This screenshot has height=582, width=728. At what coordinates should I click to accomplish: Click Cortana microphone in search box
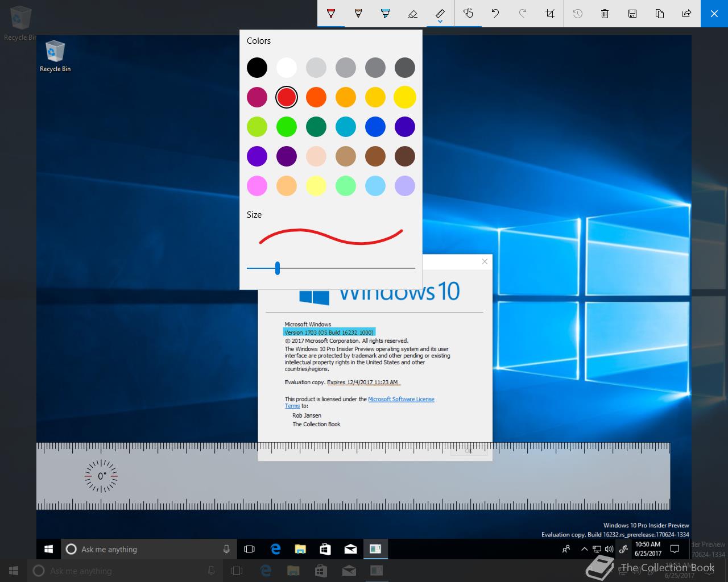click(226, 549)
